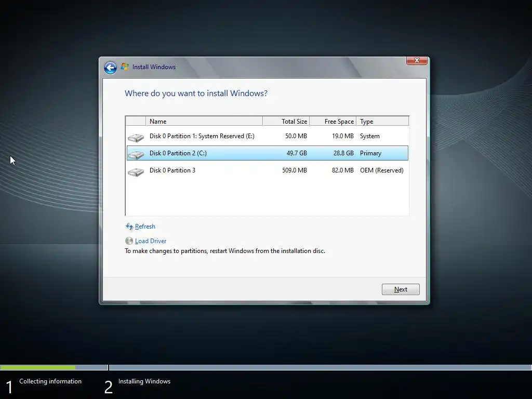Click the Refresh link

click(145, 227)
